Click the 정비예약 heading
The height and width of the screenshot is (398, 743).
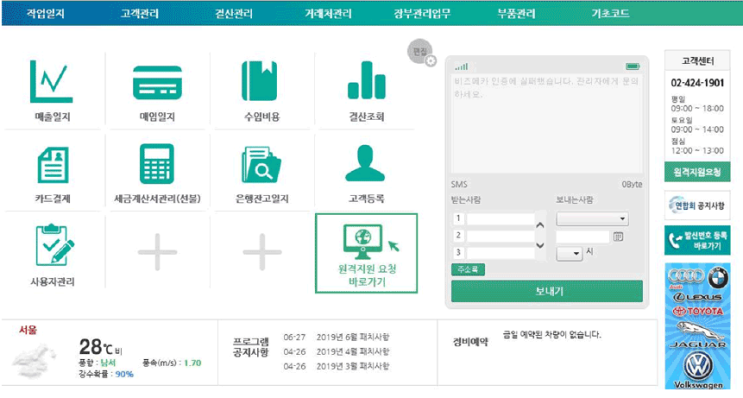pos(471,342)
